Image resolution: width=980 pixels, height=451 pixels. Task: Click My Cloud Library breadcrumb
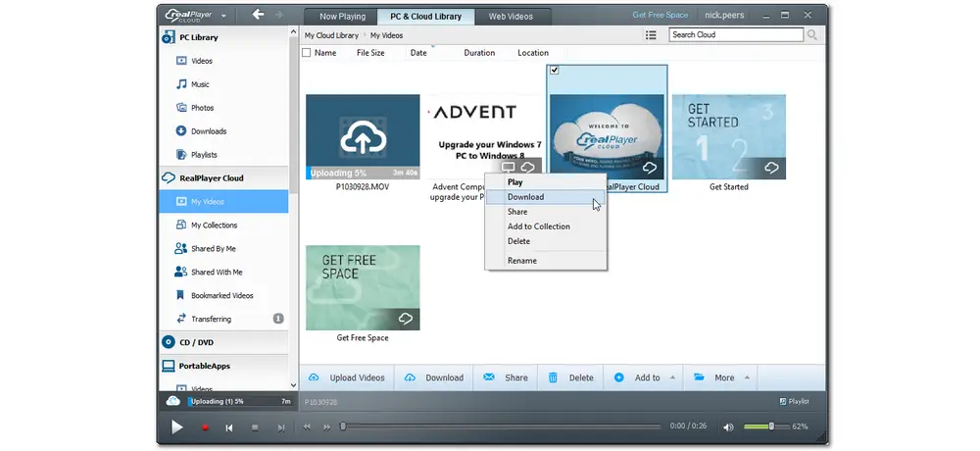pos(331,35)
